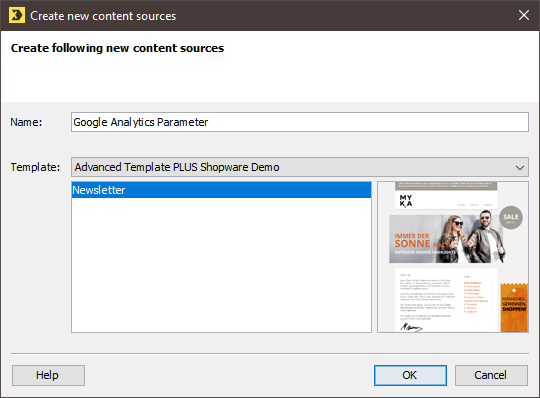The image size is (540, 398).
Task: Click the Inxmail app icon in title bar
Action: click(x=17, y=16)
